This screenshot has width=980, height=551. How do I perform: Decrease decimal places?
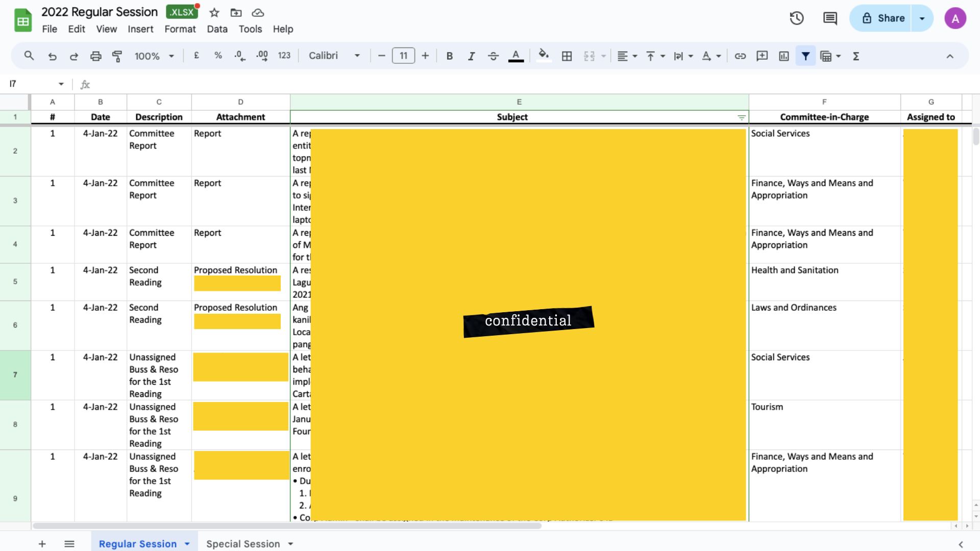coord(239,56)
